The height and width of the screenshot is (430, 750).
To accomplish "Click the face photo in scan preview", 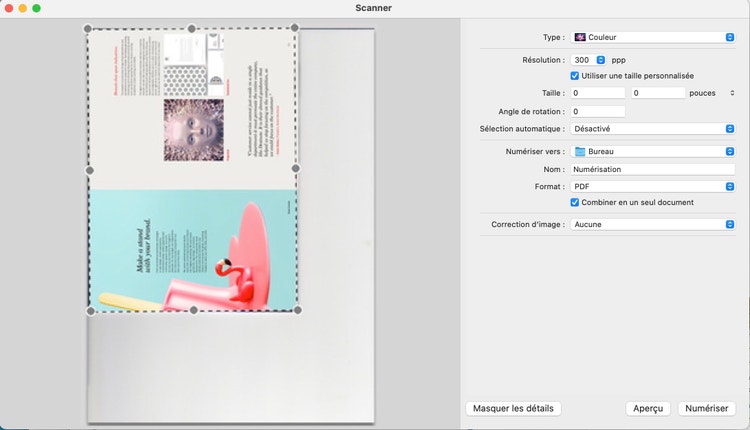I will click(x=194, y=130).
